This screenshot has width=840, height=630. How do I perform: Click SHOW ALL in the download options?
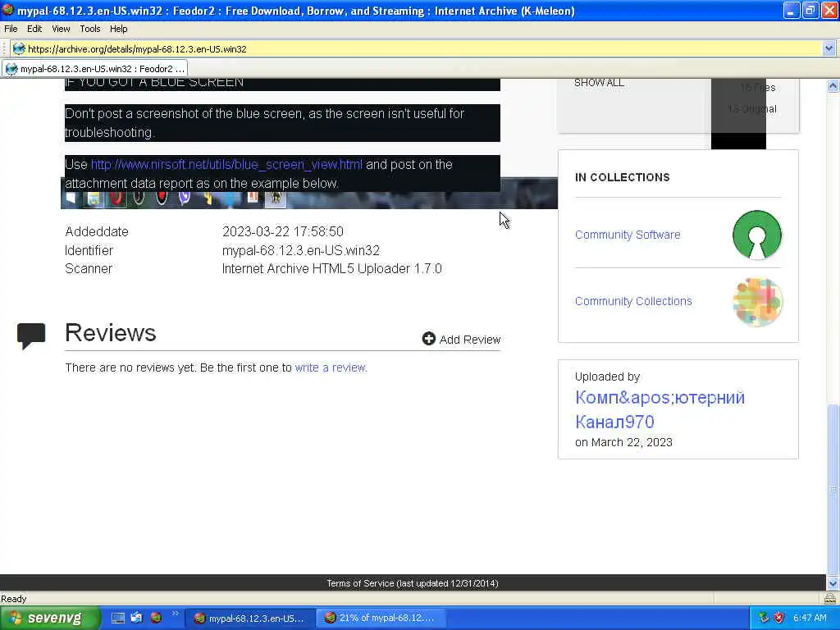point(599,83)
